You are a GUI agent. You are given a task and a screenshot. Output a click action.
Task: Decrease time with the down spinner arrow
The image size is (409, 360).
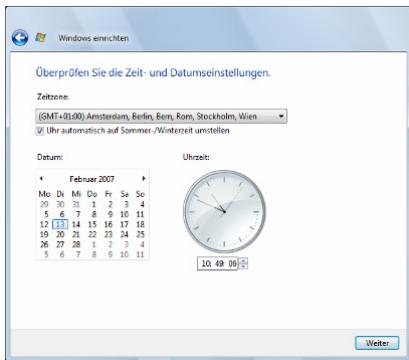pyautogui.click(x=243, y=266)
